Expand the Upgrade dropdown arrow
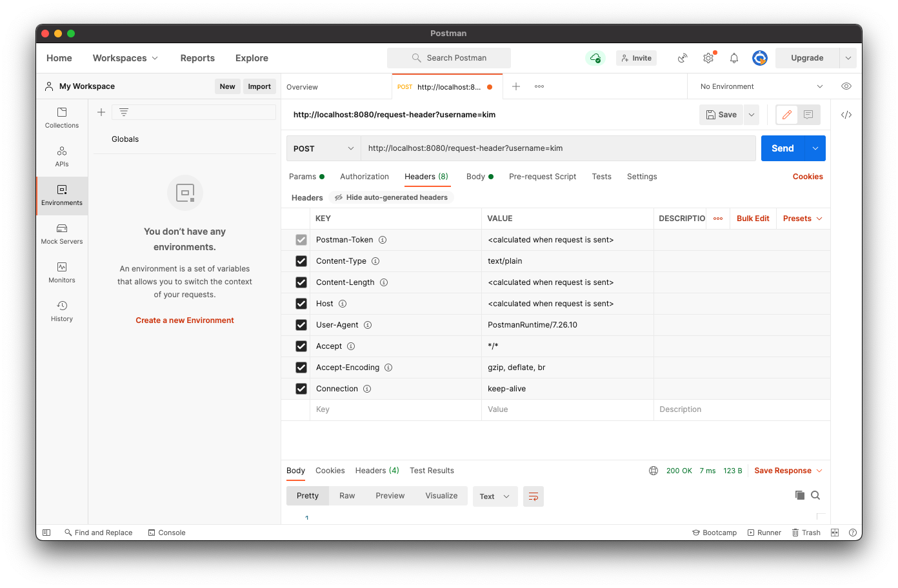 tap(848, 58)
